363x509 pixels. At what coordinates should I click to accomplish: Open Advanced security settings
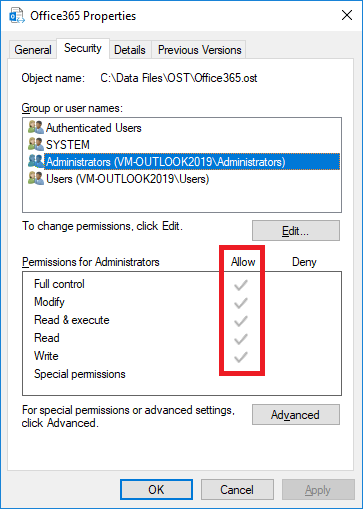[296, 415]
